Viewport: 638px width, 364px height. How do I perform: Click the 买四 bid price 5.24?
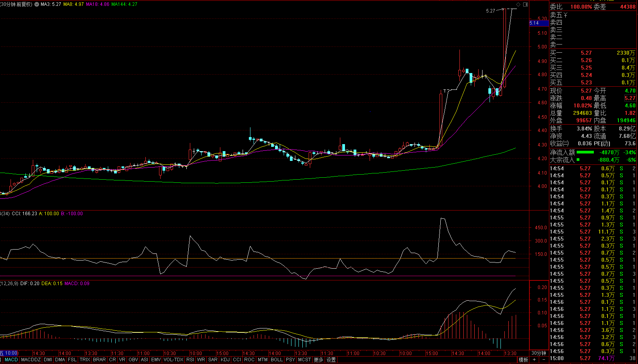click(x=586, y=75)
